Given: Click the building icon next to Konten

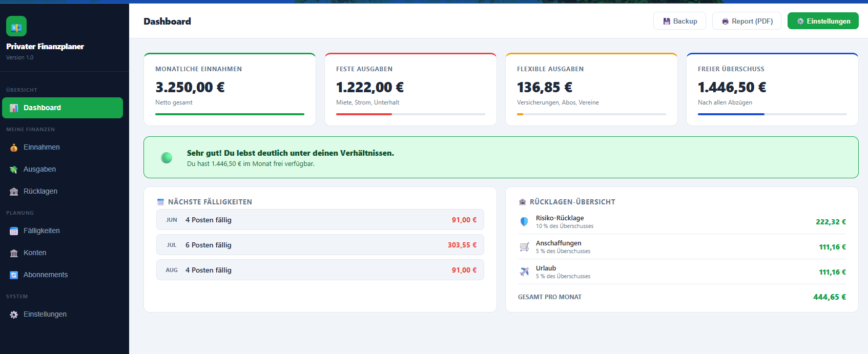Looking at the screenshot, I should pyautogui.click(x=14, y=253).
